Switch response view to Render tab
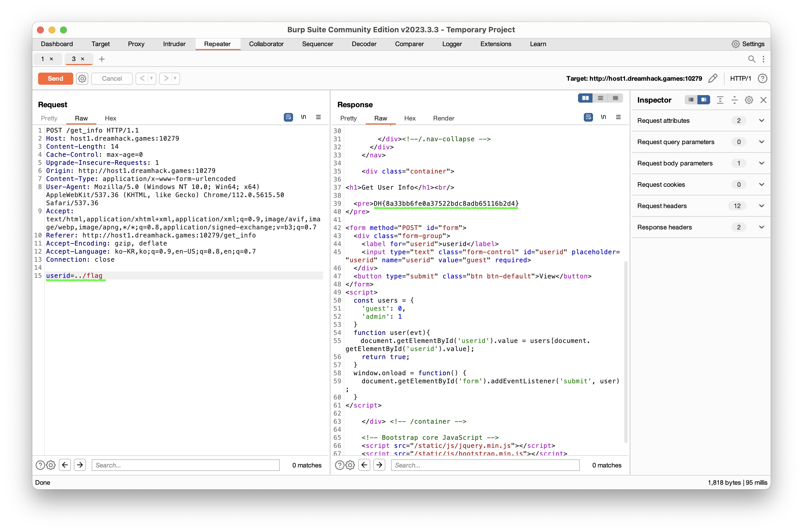 coord(443,118)
